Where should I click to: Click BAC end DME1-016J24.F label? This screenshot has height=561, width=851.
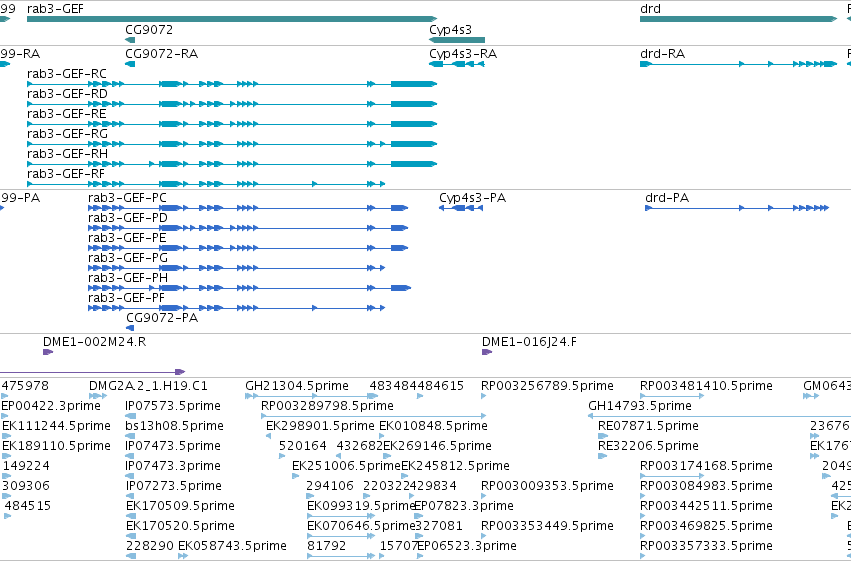(529, 342)
